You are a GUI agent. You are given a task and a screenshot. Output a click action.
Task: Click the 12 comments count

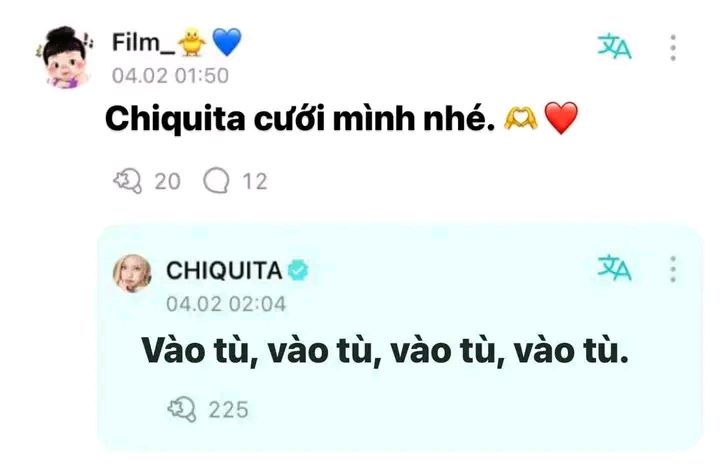(255, 181)
